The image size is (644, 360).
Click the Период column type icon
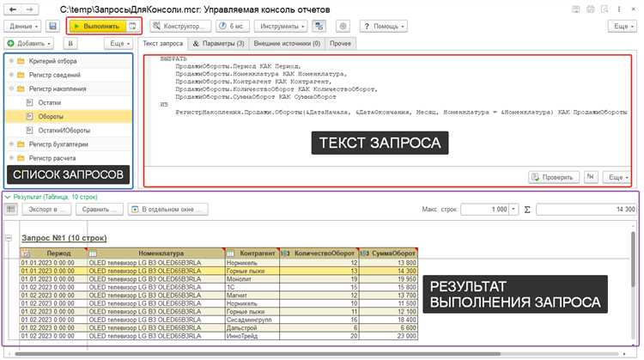[26, 253]
